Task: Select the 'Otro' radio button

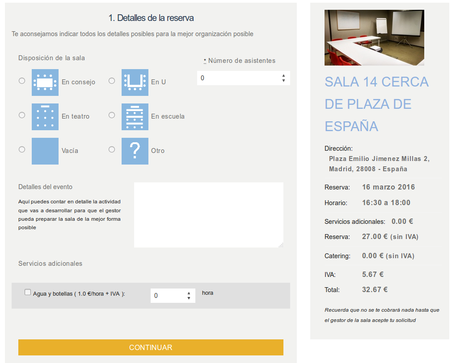Action: point(112,149)
